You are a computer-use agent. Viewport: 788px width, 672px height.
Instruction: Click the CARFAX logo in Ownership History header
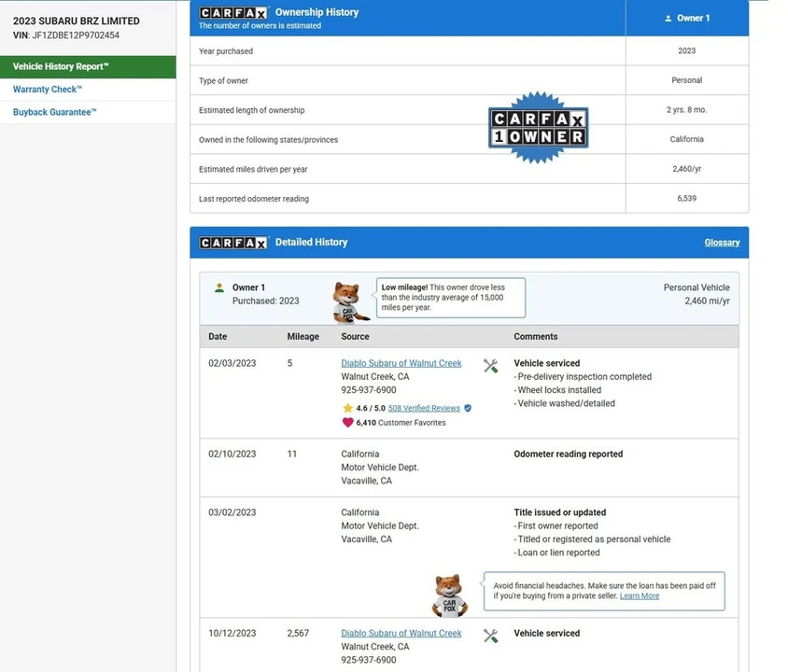(233, 12)
